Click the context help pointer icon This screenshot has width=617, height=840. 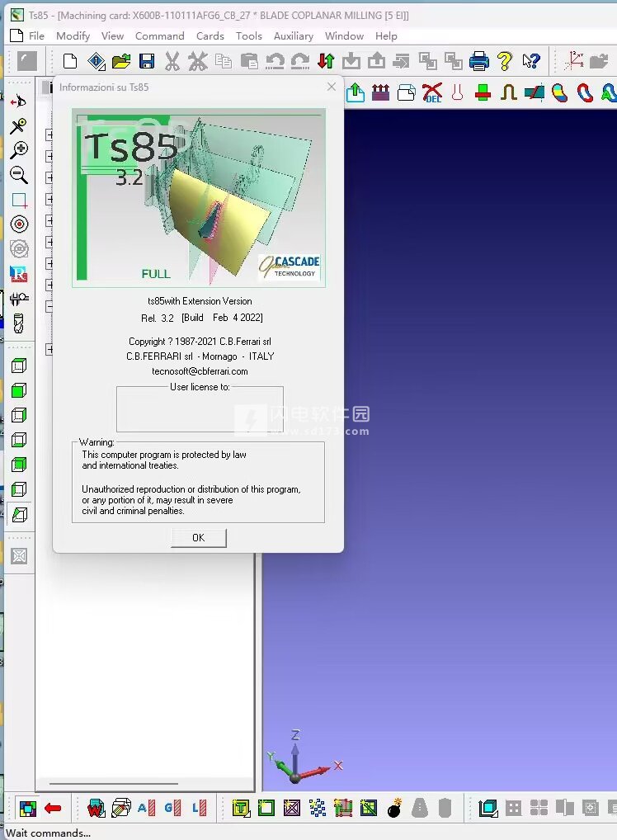[x=530, y=61]
